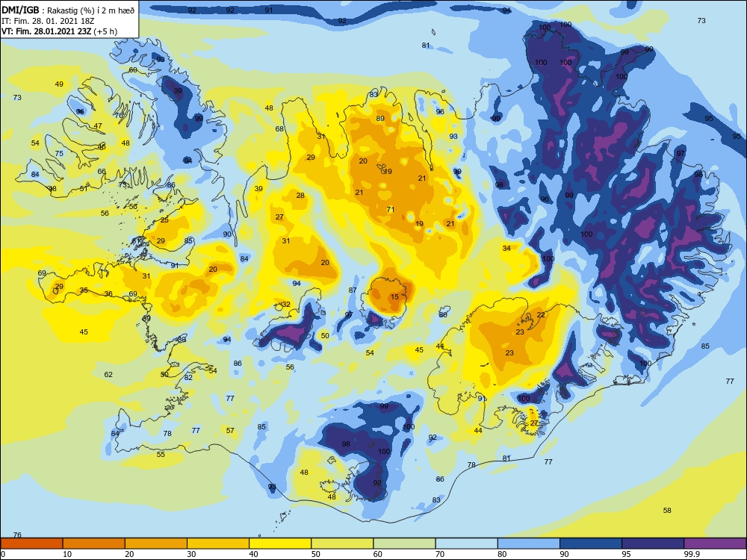Click the pale green 60–70 legend swatch

(x=404, y=544)
